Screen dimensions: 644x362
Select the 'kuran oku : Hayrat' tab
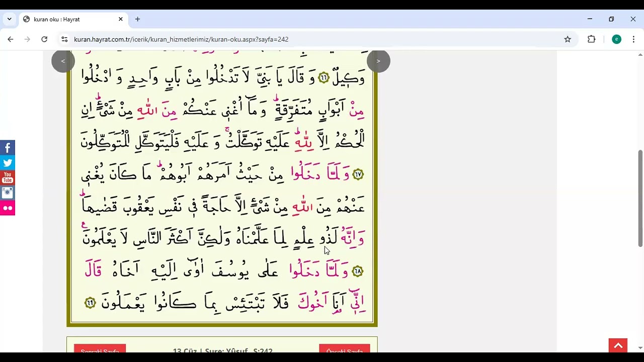[x=73, y=19]
